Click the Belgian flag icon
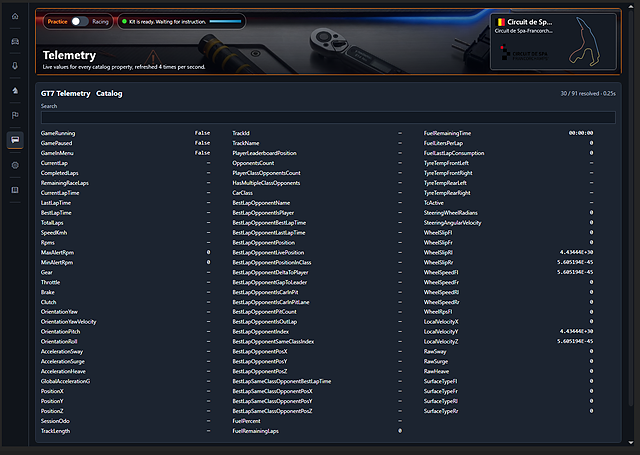 coord(500,22)
